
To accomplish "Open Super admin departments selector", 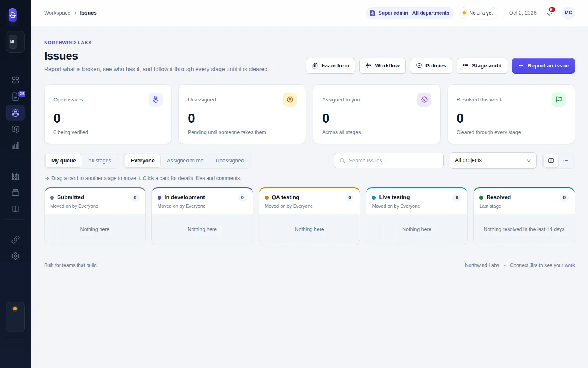I will click(x=410, y=13).
